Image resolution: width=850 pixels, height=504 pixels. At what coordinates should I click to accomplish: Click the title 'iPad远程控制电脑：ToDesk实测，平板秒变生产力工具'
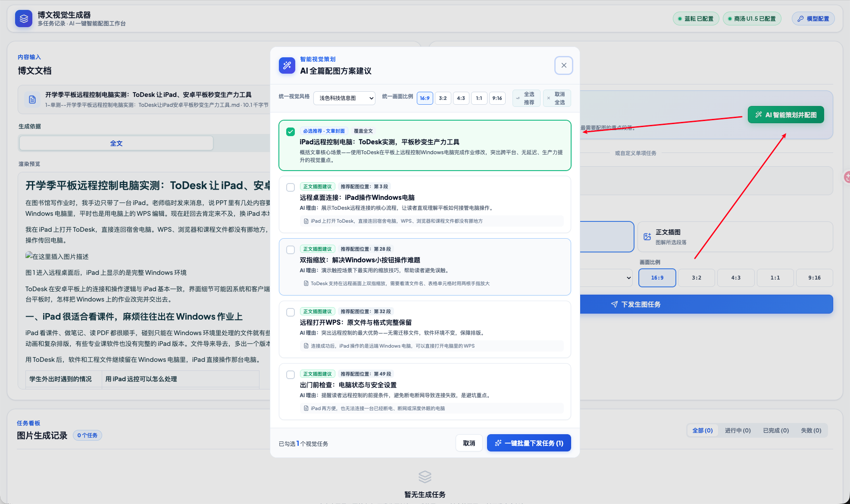379,142
